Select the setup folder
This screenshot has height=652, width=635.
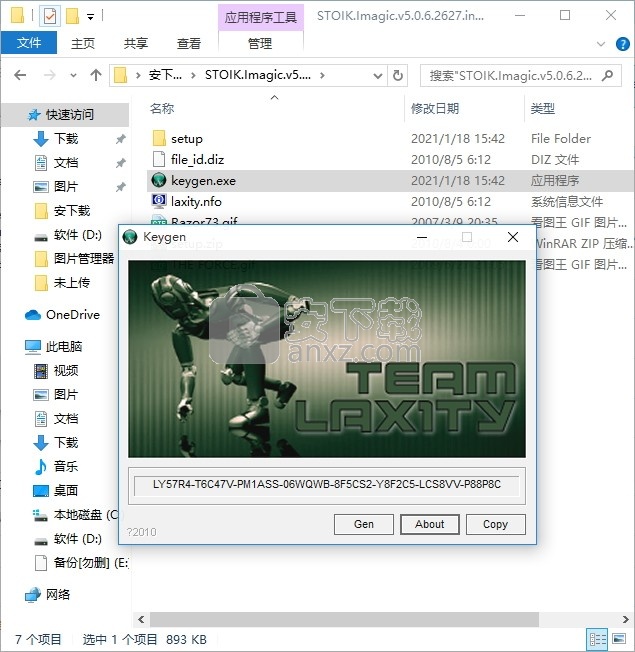pyautogui.click(x=187, y=138)
